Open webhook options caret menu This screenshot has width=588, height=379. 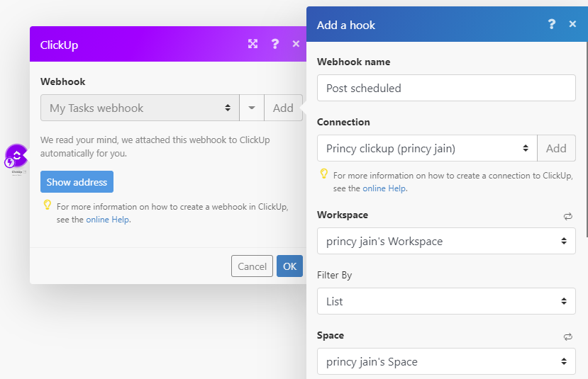[252, 108]
